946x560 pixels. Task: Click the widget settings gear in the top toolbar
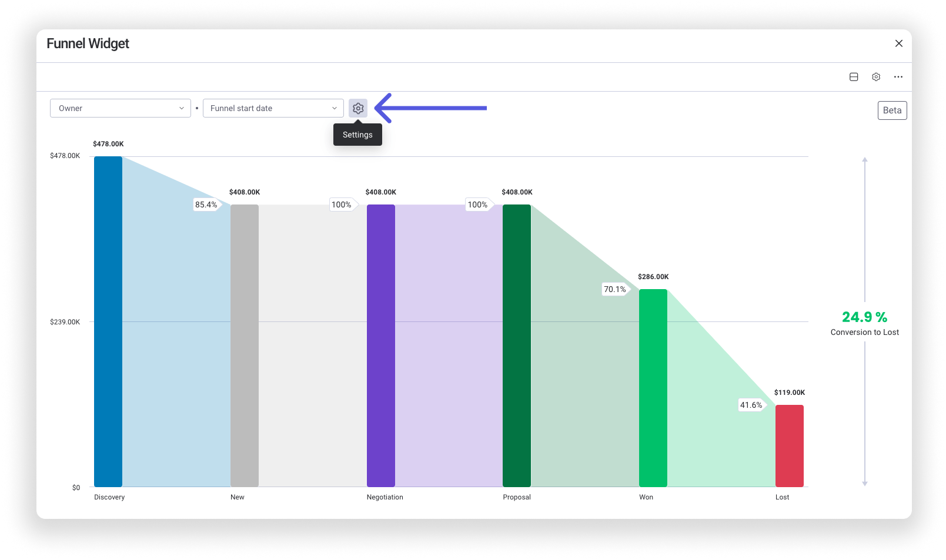coord(876,76)
